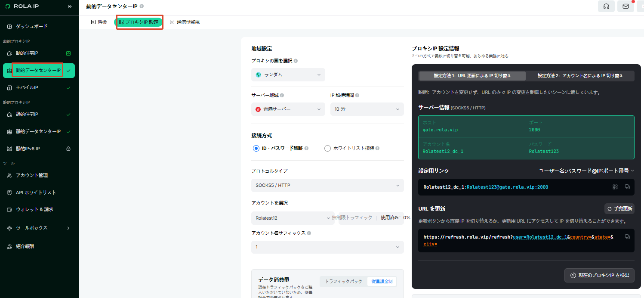The image size is (644, 298).
Task: Open the mail notifications icon
Action: (x=625, y=6)
